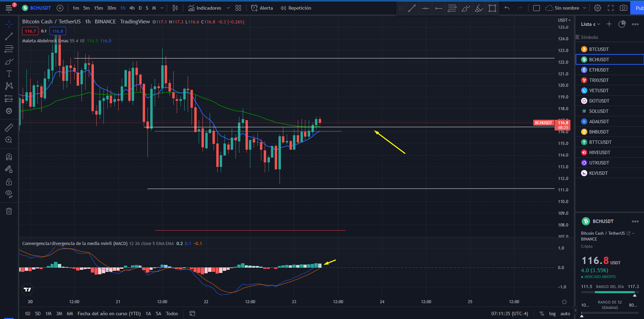The width and height of the screenshot is (644, 319).
Task: Select the 1M date range
Action: (48, 313)
